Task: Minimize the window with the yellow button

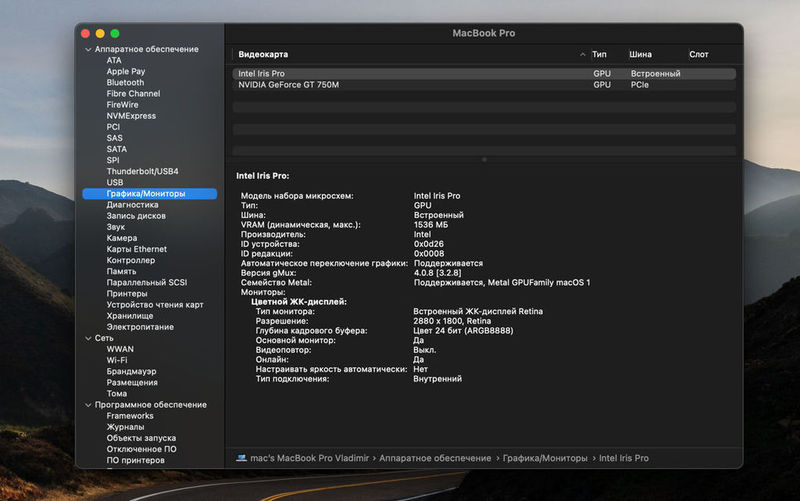Action: (x=100, y=34)
